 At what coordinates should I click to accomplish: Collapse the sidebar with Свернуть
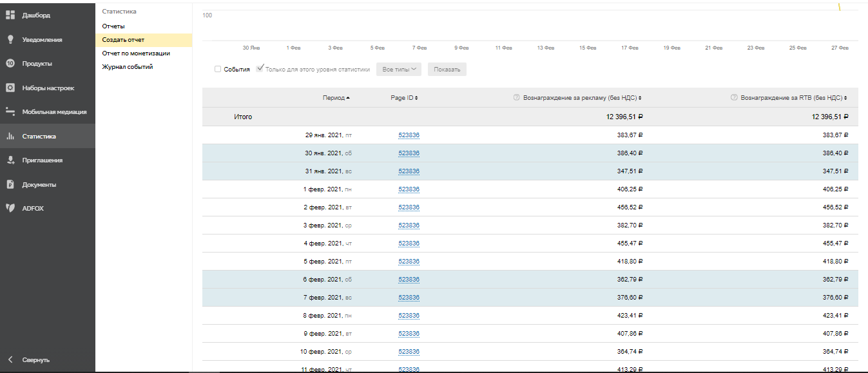point(35,359)
